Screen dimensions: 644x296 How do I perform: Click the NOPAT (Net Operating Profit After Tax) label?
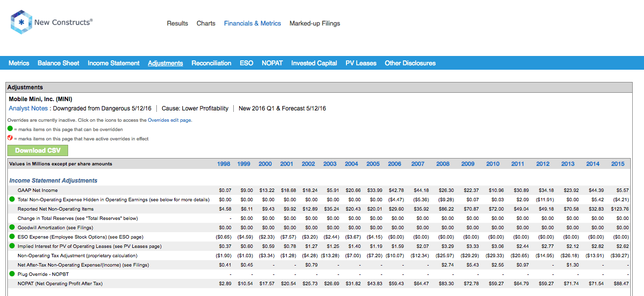[60, 284]
